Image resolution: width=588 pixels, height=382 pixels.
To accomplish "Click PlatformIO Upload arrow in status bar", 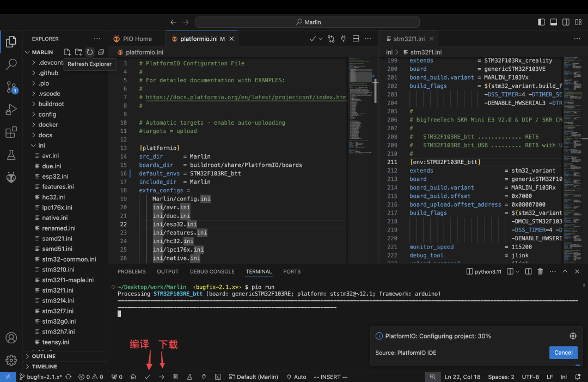I will pos(161,377).
